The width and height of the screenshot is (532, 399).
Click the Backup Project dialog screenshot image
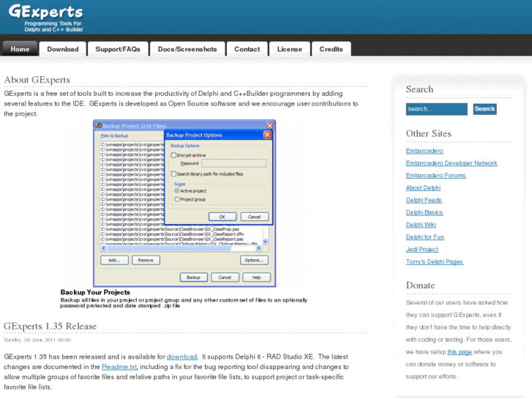point(184,203)
